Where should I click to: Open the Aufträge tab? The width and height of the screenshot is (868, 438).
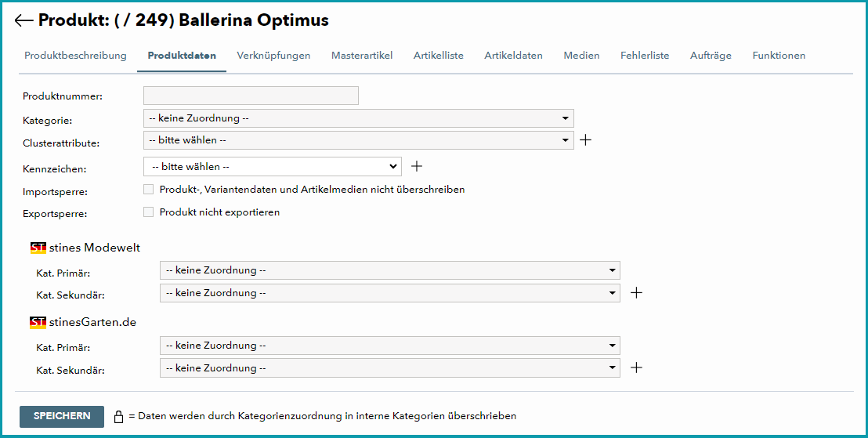coord(711,56)
